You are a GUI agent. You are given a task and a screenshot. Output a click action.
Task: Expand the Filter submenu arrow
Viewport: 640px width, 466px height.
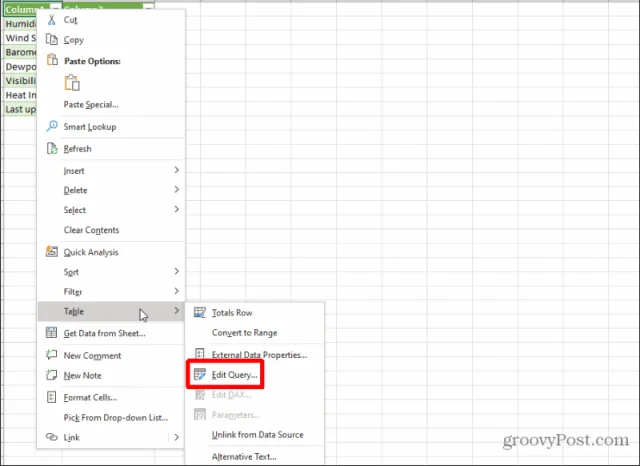tap(176, 291)
